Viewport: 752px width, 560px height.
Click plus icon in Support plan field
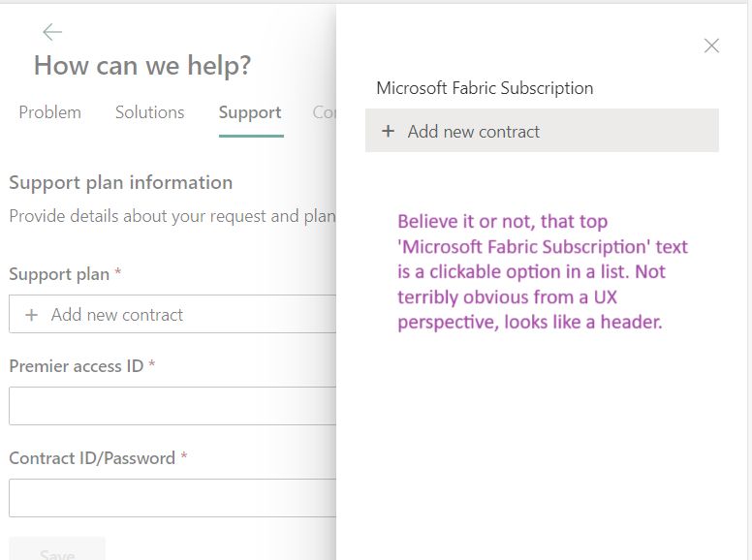(32, 315)
